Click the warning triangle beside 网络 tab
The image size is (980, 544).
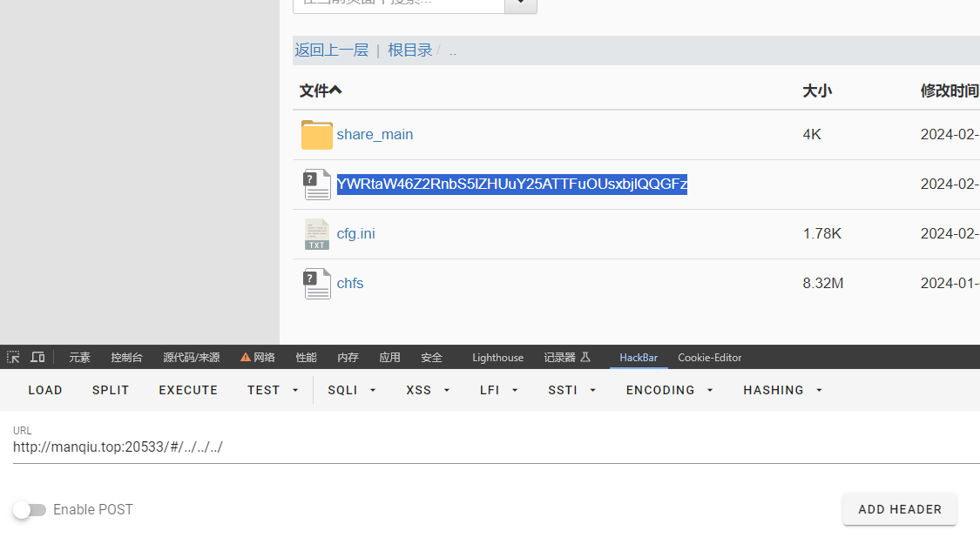pos(246,357)
